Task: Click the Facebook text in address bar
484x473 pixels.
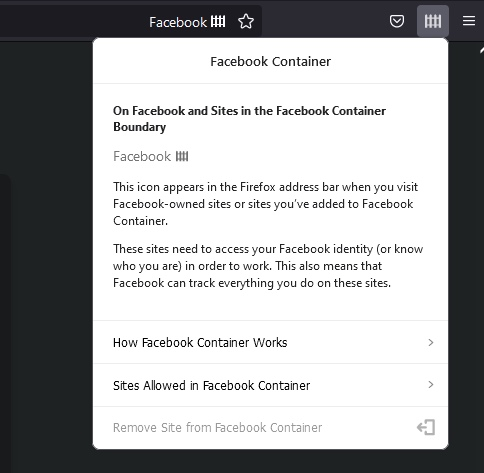Action: point(178,22)
